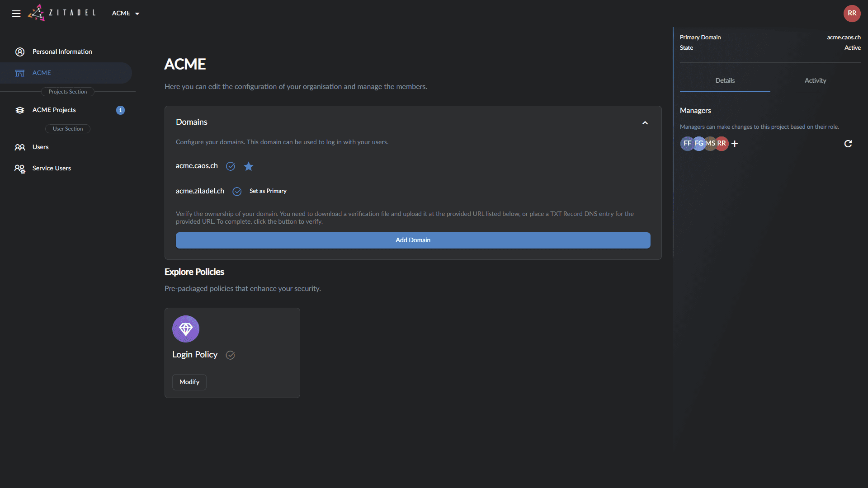The height and width of the screenshot is (488, 868).
Task: Open the ACME organisation dropdown
Action: [x=126, y=14]
